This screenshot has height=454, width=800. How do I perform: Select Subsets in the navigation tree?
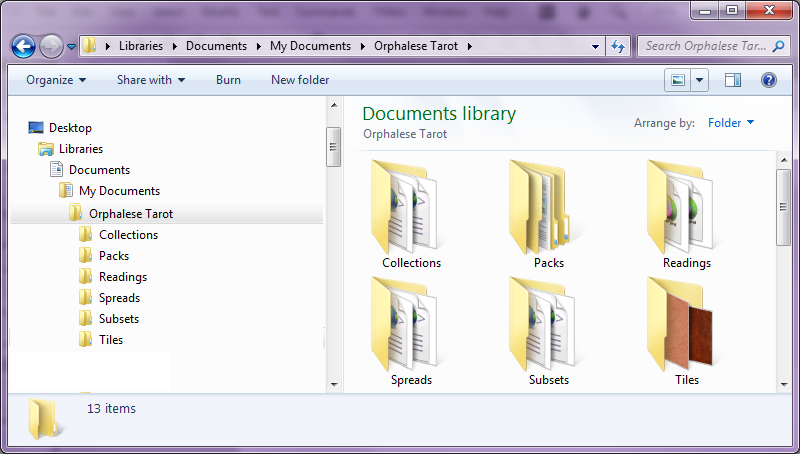pos(109,319)
